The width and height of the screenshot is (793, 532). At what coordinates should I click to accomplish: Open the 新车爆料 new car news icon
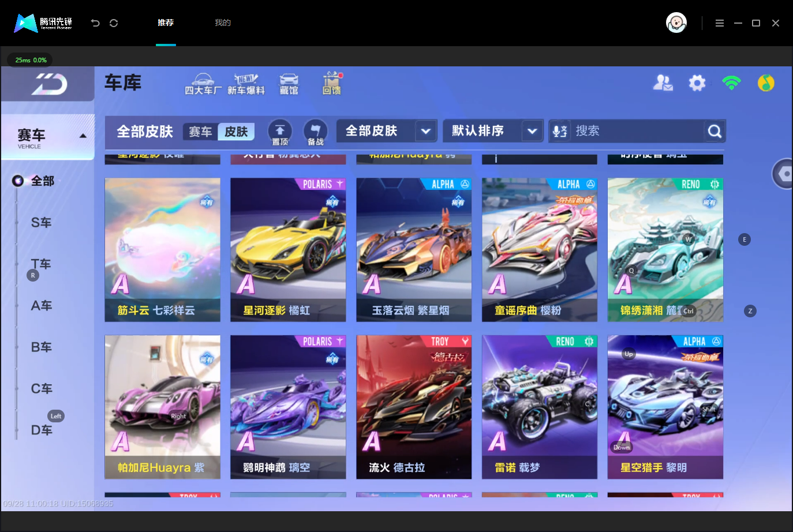tap(246, 84)
